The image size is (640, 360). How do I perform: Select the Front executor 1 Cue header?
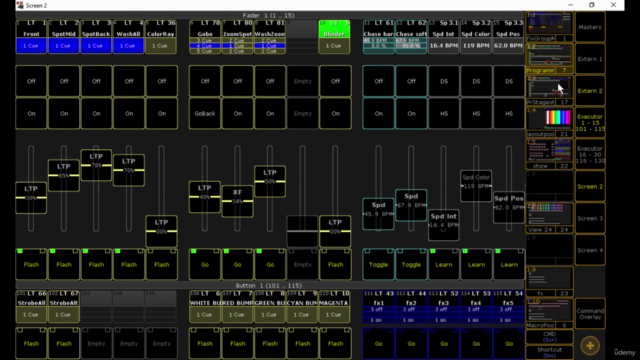(31, 37)
